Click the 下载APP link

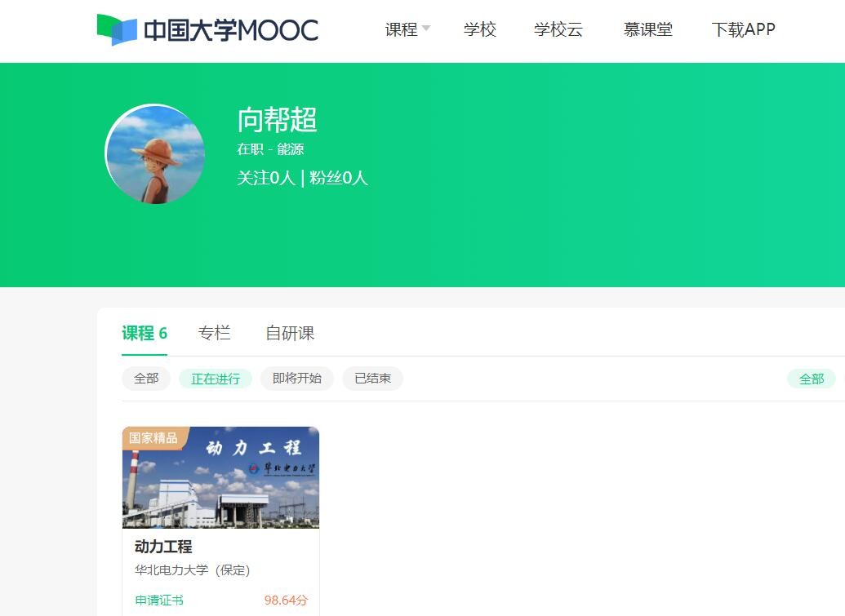(x=743, y=29)
